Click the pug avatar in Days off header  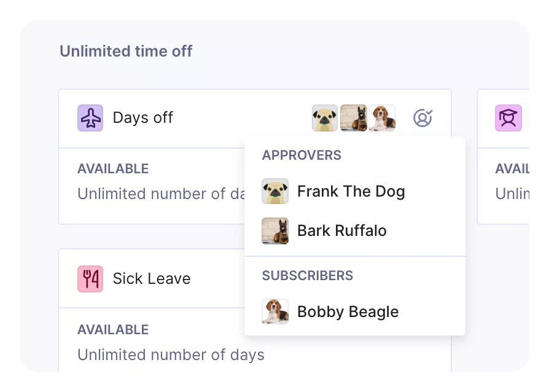tap(325, 118)
